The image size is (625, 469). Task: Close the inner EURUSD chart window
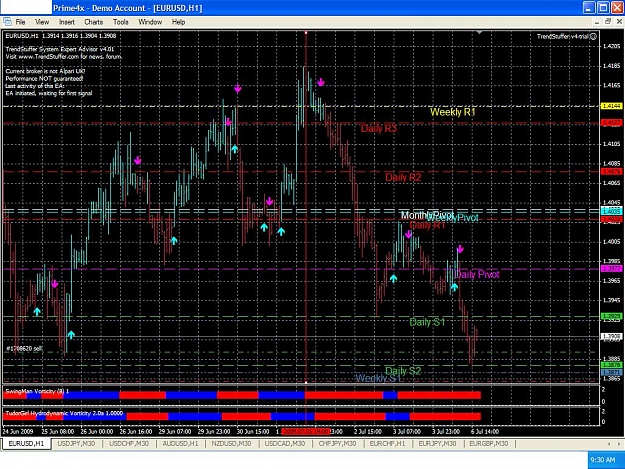619,22
